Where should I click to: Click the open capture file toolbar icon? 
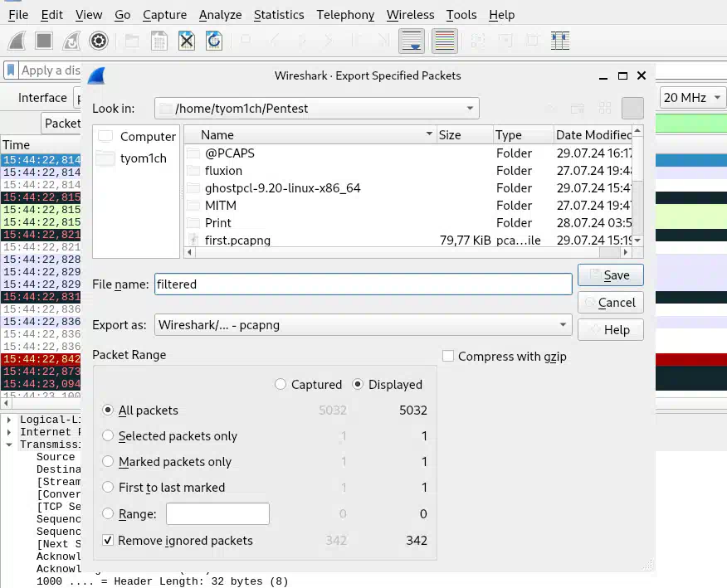(132, 41)
